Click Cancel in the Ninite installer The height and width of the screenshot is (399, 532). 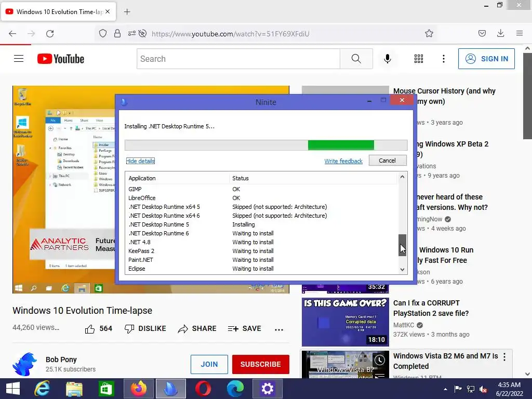388,161
